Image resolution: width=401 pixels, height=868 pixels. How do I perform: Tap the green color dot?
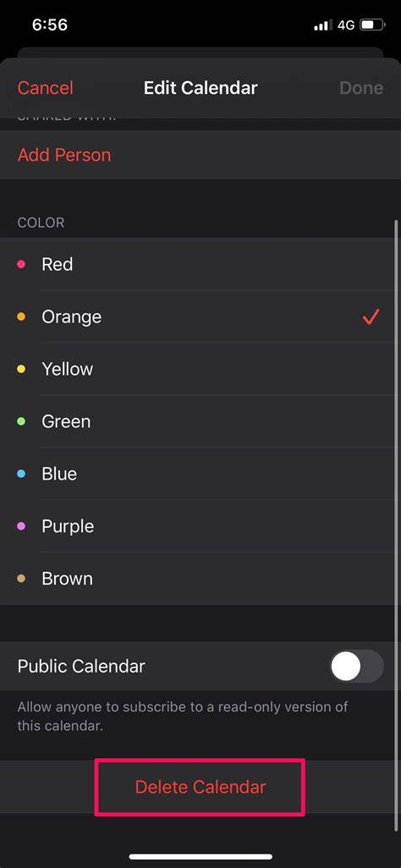pos(21,422)
